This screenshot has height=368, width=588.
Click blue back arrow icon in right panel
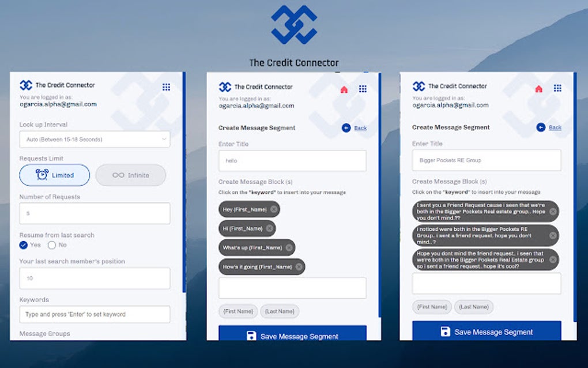(x=541, y=127)
